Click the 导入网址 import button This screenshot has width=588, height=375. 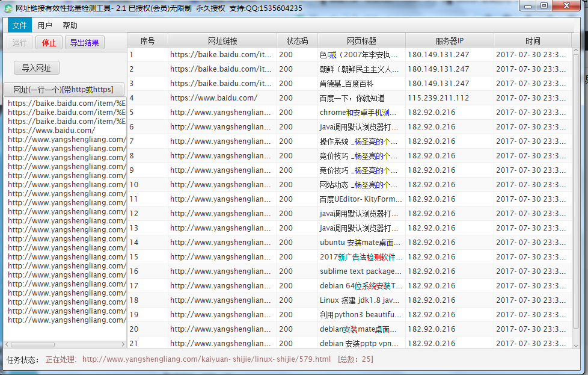(37, 68)
